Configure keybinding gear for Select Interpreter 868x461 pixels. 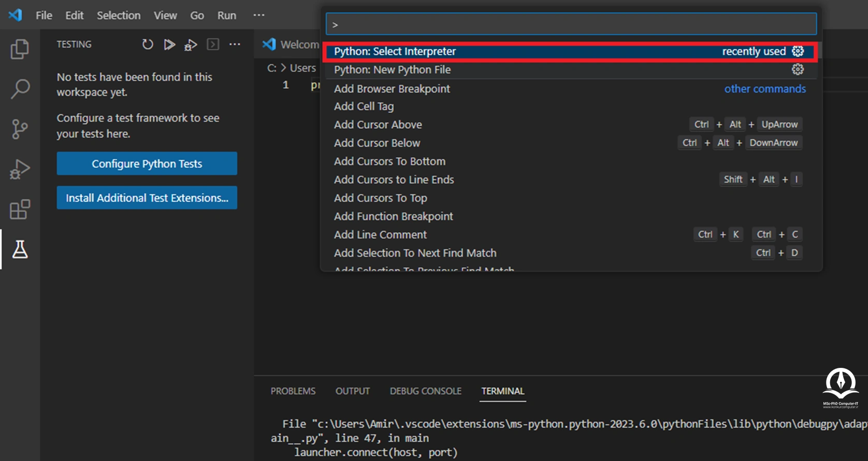pos(798,51)
